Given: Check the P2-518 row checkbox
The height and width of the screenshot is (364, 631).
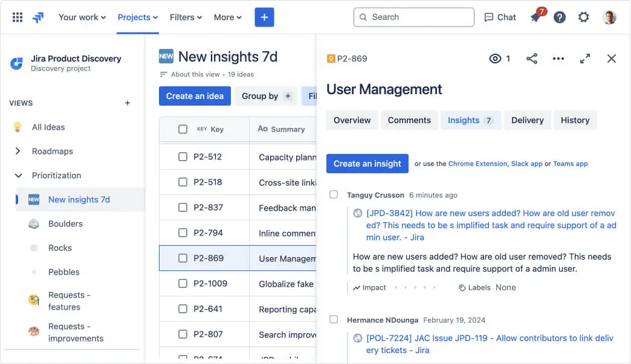Looking at the screenshot, I should pyautogui.click(x=183, y=182).
